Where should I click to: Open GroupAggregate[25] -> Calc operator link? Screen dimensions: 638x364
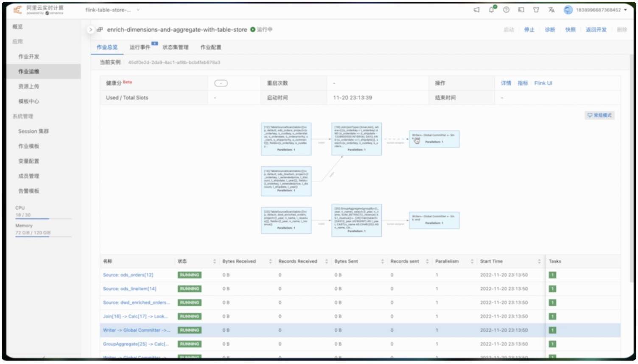coord(136,344)
